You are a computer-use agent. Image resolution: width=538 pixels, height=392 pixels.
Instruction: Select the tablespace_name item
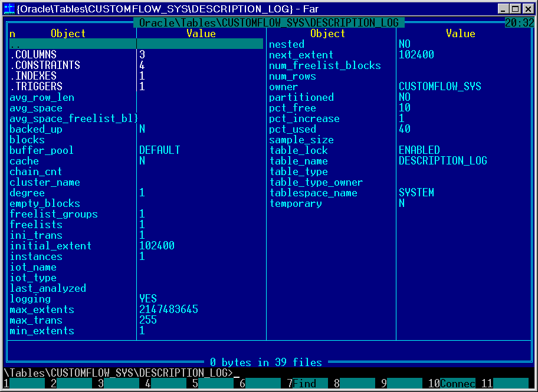click(x=313, y=193)
